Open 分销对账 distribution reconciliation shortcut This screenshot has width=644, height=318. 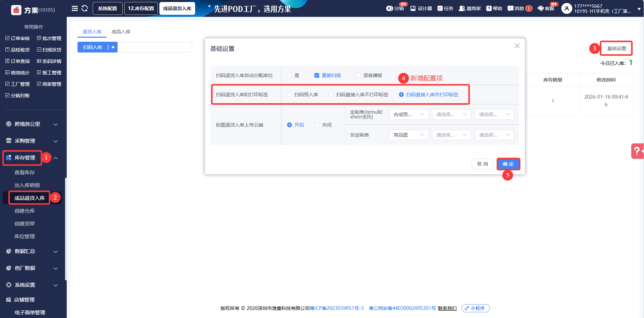(x=18, y=96)
